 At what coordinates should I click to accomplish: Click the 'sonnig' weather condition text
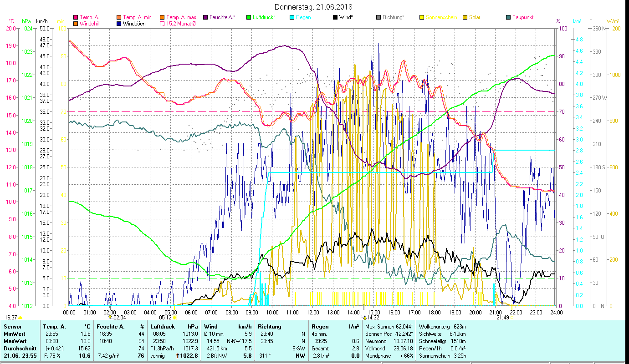(x=158, y=356)
